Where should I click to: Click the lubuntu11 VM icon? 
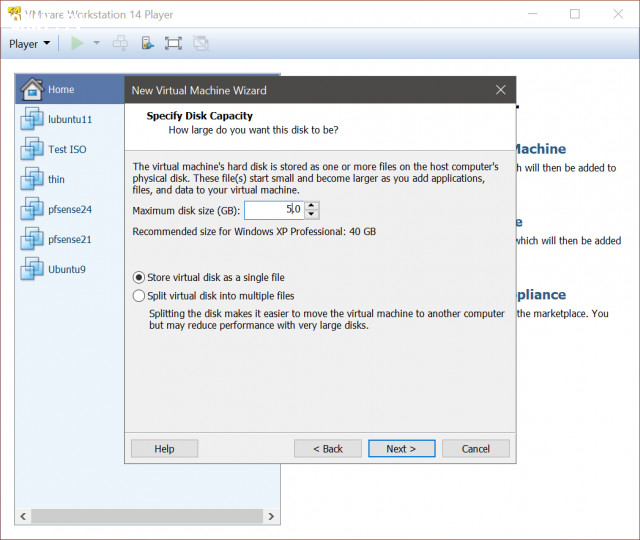(32, 119)
